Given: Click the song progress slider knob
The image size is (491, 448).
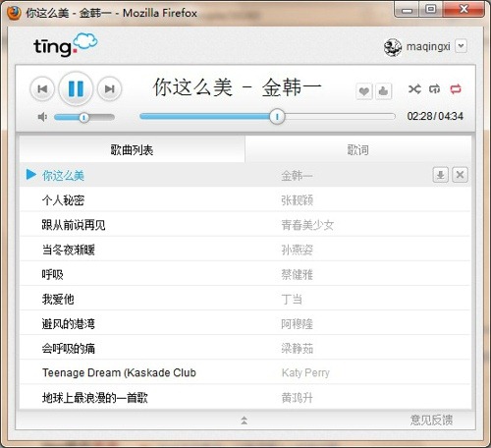Looking at the screenshot, I should point(277,117).
